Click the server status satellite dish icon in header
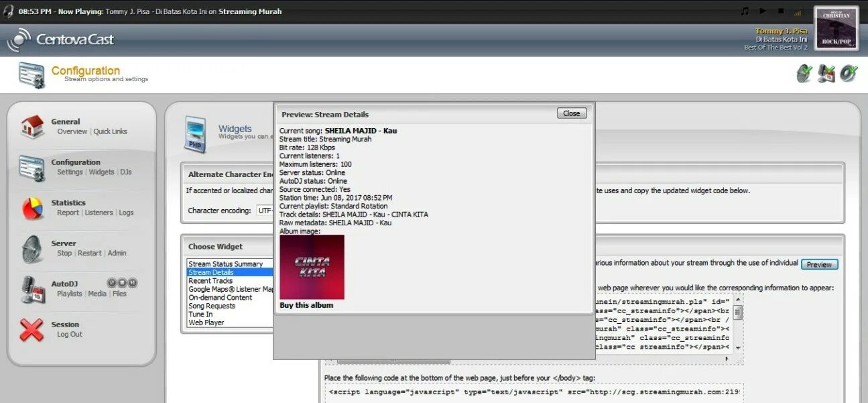Image resolution: width=868 pixels, height=403 pixels. tap(804, 74)
